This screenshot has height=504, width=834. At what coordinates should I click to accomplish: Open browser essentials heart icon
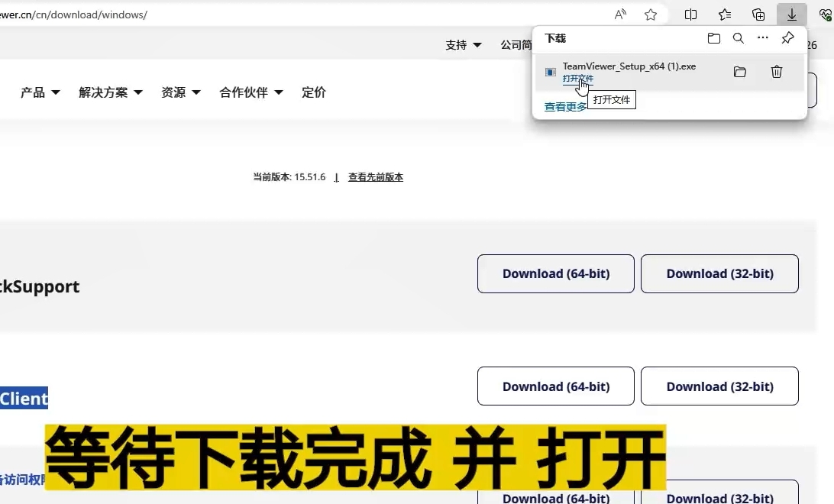point(826,15)
